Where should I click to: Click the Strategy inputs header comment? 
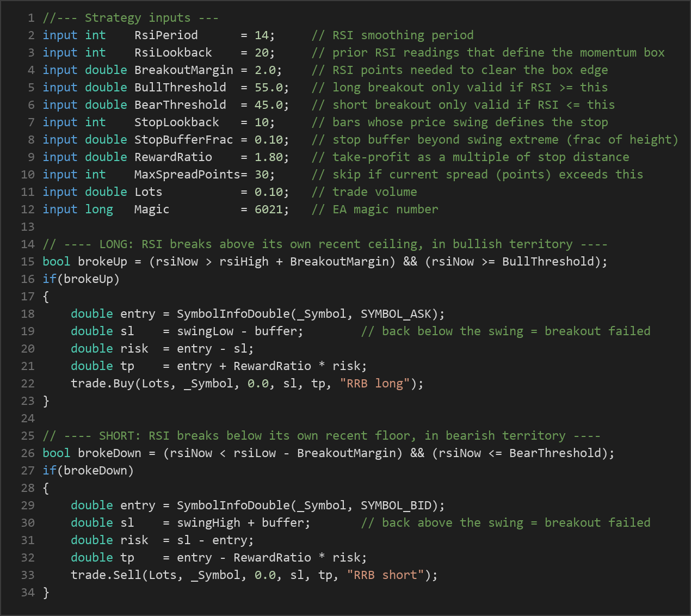click(131, 18)
